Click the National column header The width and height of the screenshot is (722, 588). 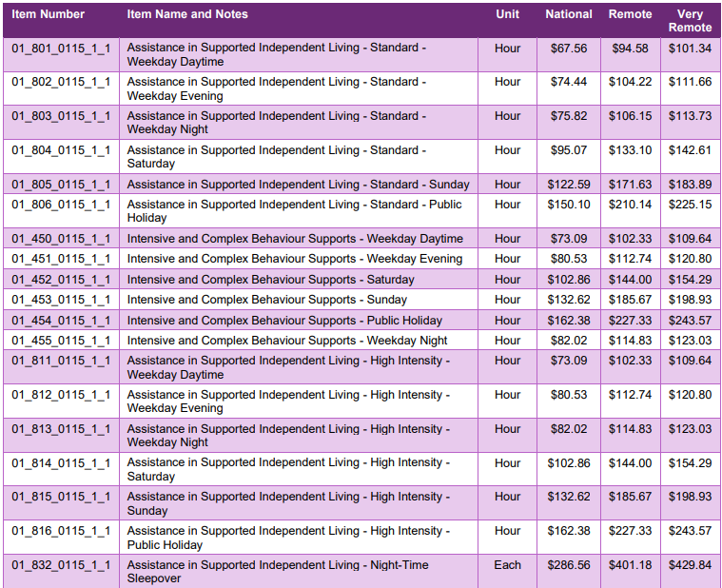[569, 14]
